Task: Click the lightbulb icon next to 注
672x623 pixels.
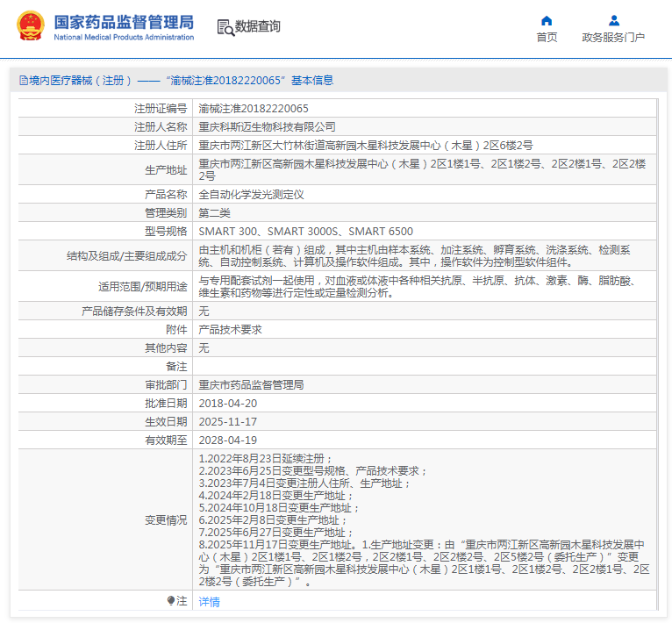Action: (171, 601)
